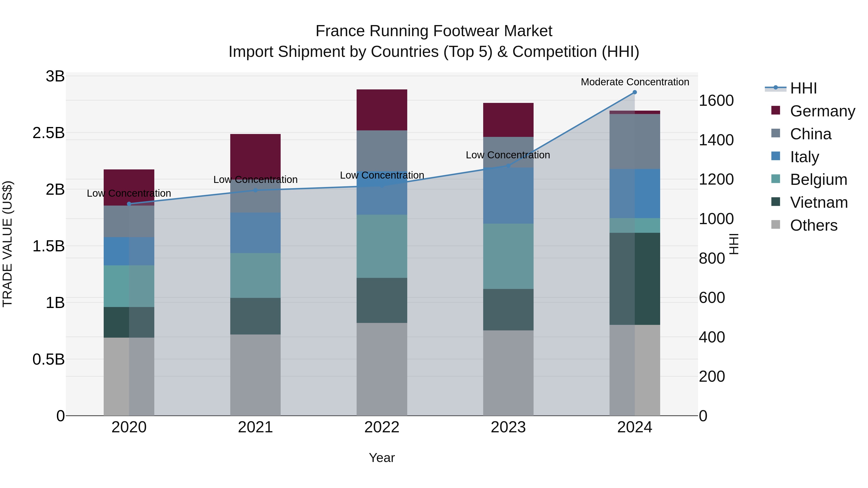Select the 2022 Belgium bar segment
The width and height of the screenshot is (868, 488).
(x=382, y=247)
